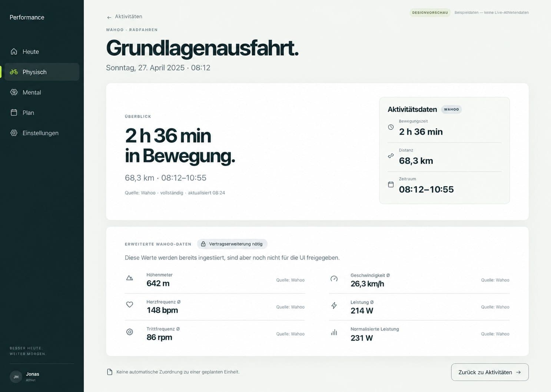Click the Physisch bicycle icon
551x392 pixels.
[x=14, y=72]
